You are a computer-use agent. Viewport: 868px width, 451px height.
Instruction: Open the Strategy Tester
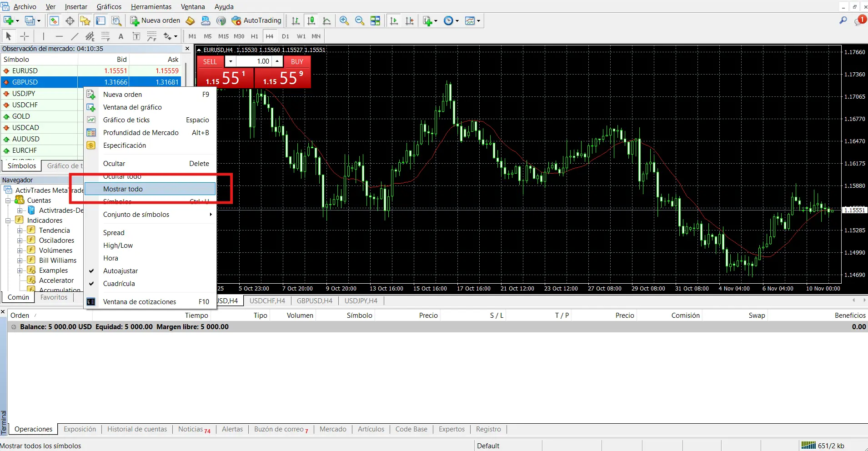[x=116, y=20]
